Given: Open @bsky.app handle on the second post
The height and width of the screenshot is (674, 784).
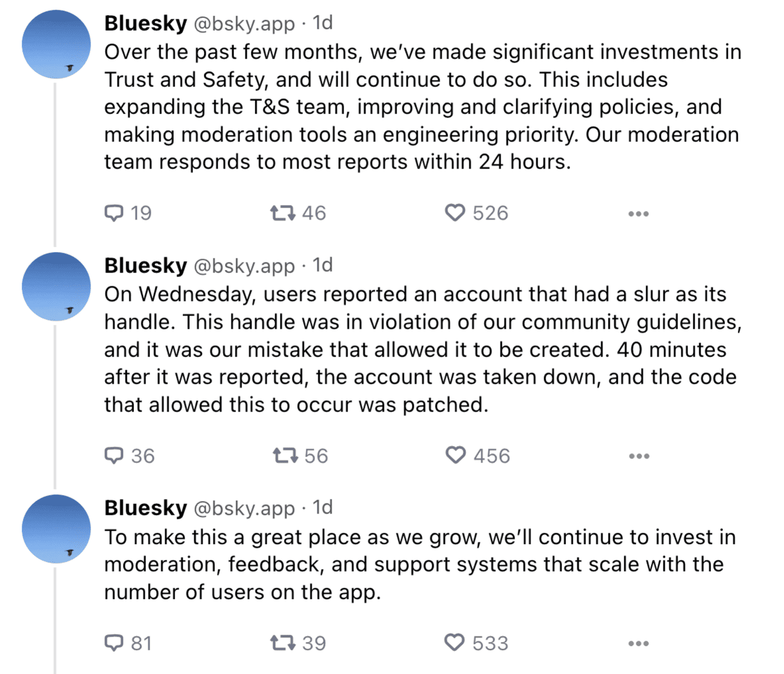Looking at the screenshot, I should point(244,266).
